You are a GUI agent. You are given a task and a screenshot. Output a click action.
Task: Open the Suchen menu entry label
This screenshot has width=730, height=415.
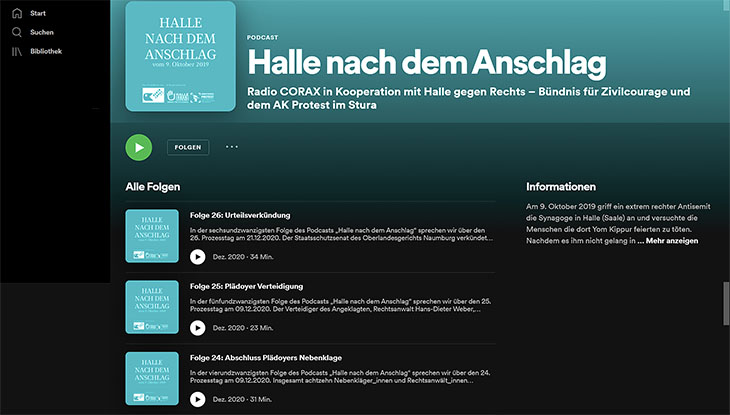point(42,32)
